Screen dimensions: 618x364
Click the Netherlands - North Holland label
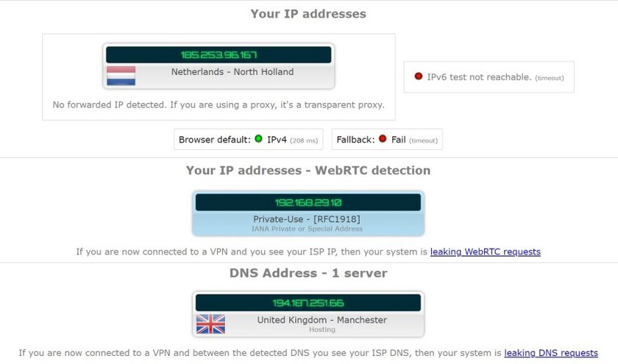232,72
